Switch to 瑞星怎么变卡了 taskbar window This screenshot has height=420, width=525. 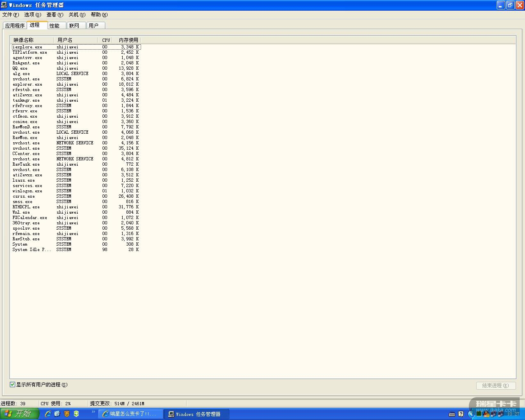130,414
